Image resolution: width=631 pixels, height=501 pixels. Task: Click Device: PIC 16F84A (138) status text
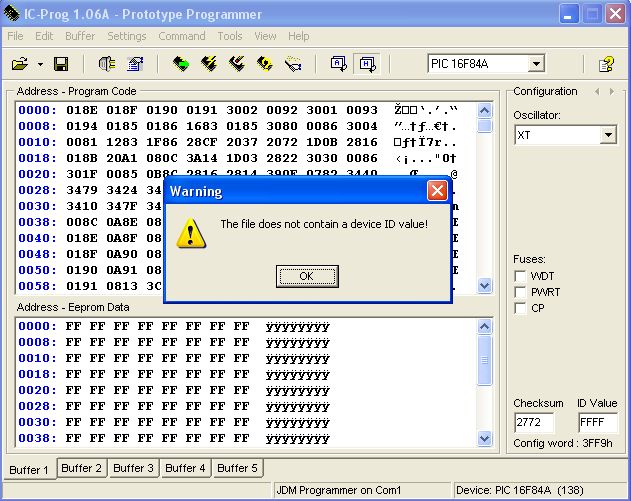[x=520, y=490]
